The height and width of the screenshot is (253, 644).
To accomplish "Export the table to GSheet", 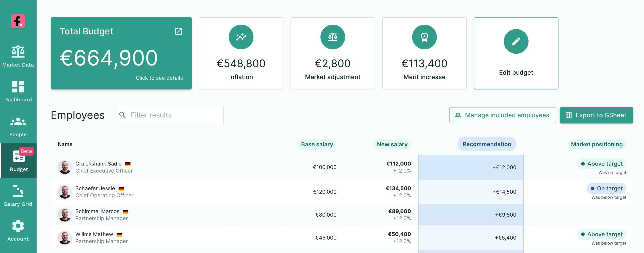I will (x=596, y=115).
